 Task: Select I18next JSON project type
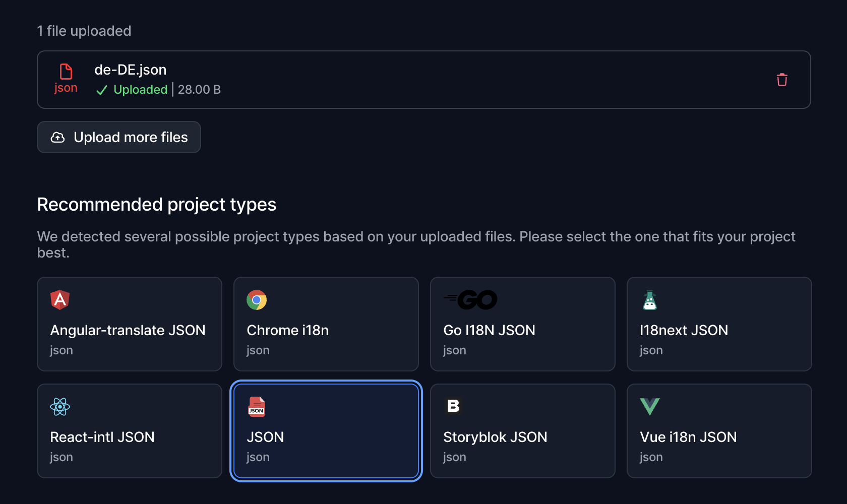(719, 324)
